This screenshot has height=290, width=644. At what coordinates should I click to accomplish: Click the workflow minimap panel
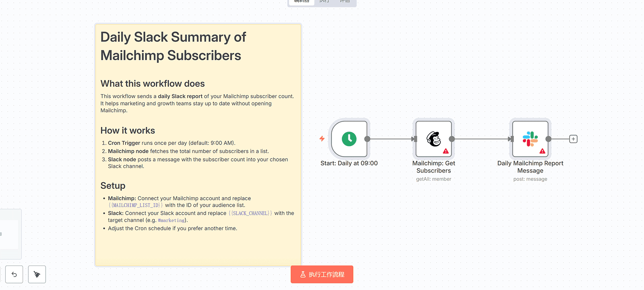(x=10, y=234)
